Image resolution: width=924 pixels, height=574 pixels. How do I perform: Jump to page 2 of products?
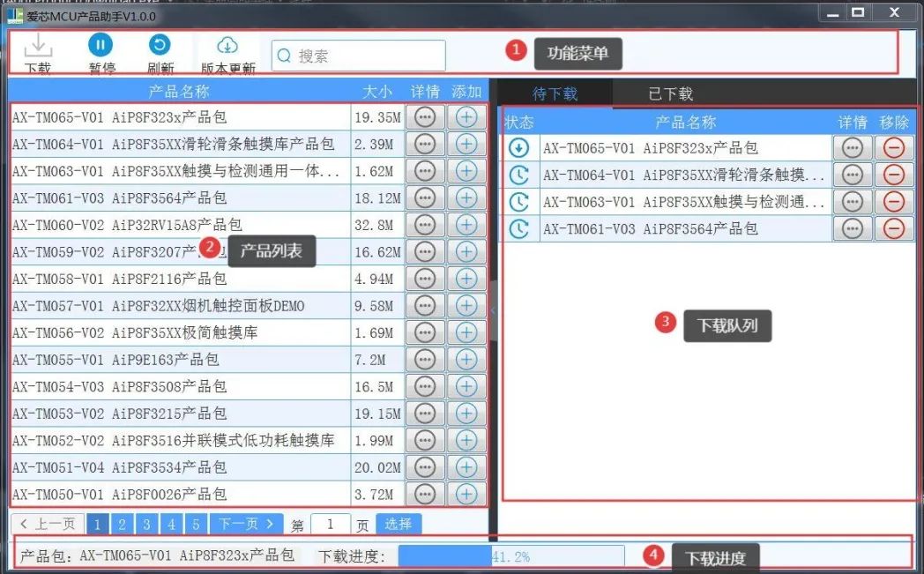[x=122, y=524]
